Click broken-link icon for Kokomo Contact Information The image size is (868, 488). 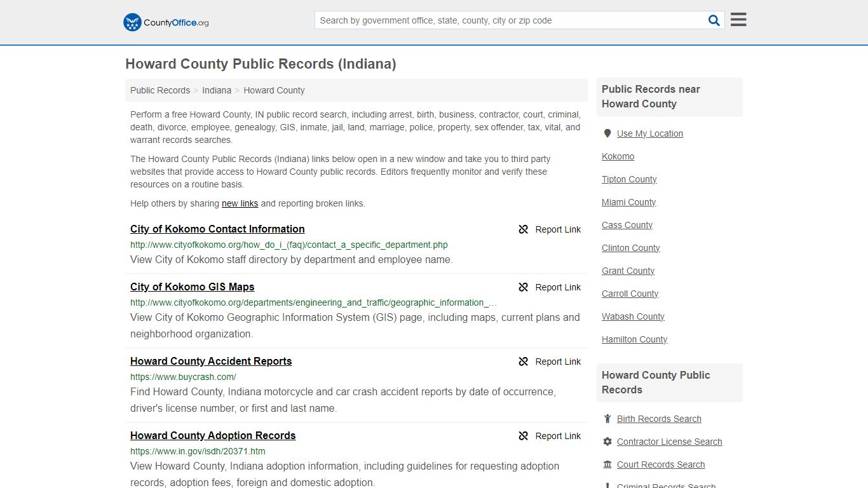(x=524, y=229)
